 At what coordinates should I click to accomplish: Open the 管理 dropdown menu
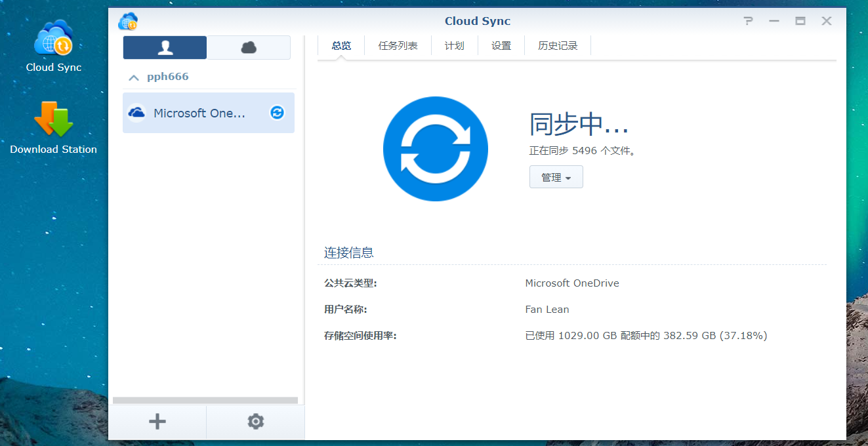(x=556, y=177)
